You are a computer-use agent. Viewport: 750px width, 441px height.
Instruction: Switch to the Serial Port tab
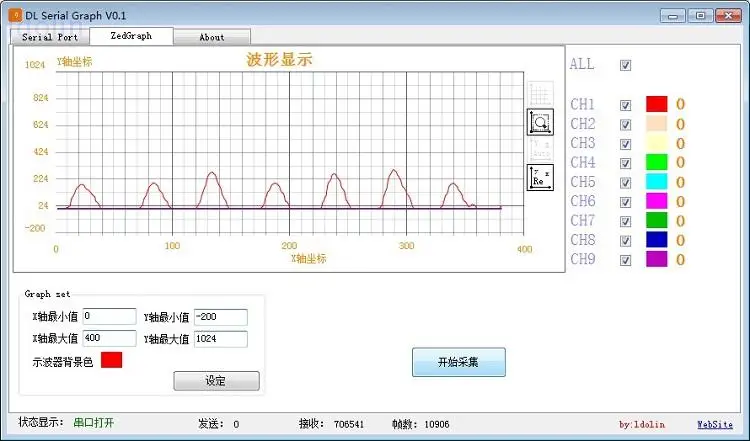50,37
